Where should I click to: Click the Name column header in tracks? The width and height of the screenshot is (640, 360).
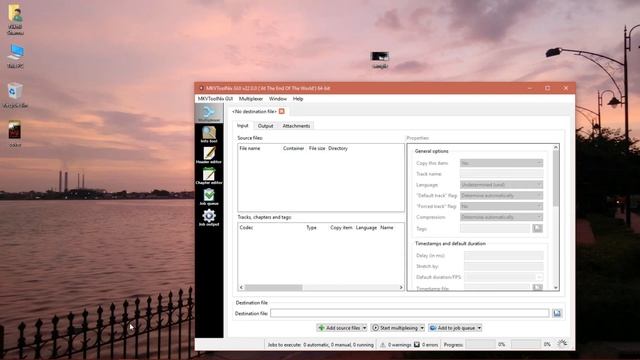click(x=387, y=227)
